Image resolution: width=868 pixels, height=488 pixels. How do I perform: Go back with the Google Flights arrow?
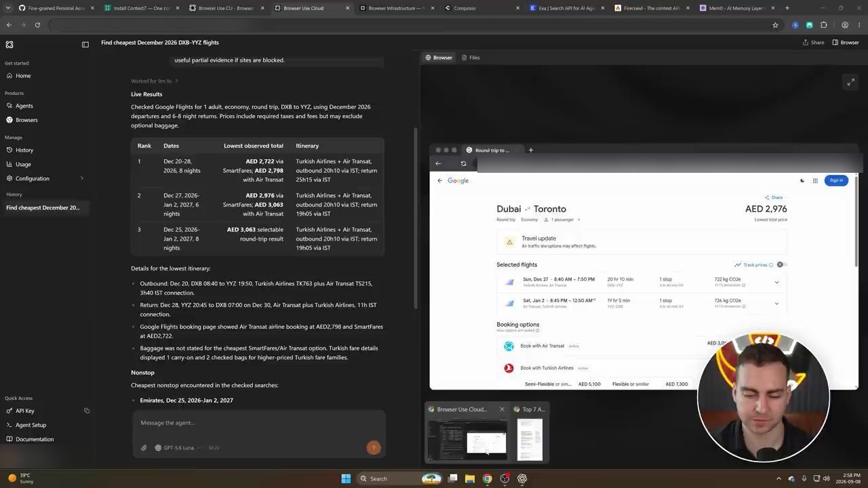coord(440,180)
